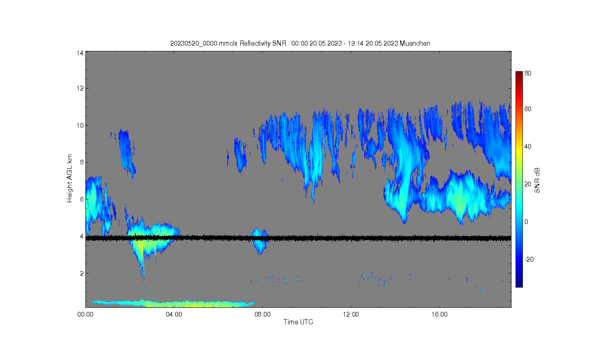Click the 'Height AGL km' y-axis label
This screenshot has height=364, width=607.
click(x=70, y=178)
